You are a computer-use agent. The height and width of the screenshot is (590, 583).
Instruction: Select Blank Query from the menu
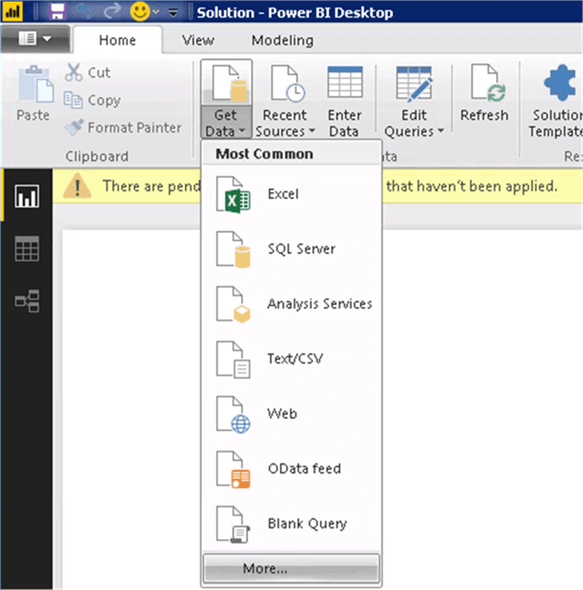[x=292, y=524]
